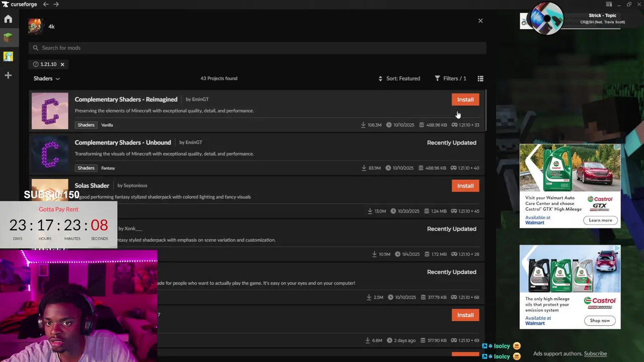This screenshot has height=362, width=644.
Task: Click the ad choices icon on bottom ad
Action: (617, 248)
